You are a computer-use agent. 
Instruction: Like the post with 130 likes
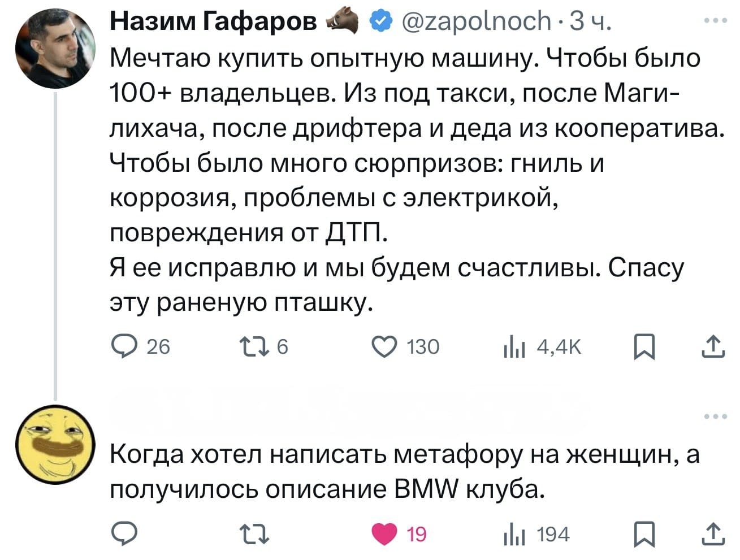coord(384,346)
